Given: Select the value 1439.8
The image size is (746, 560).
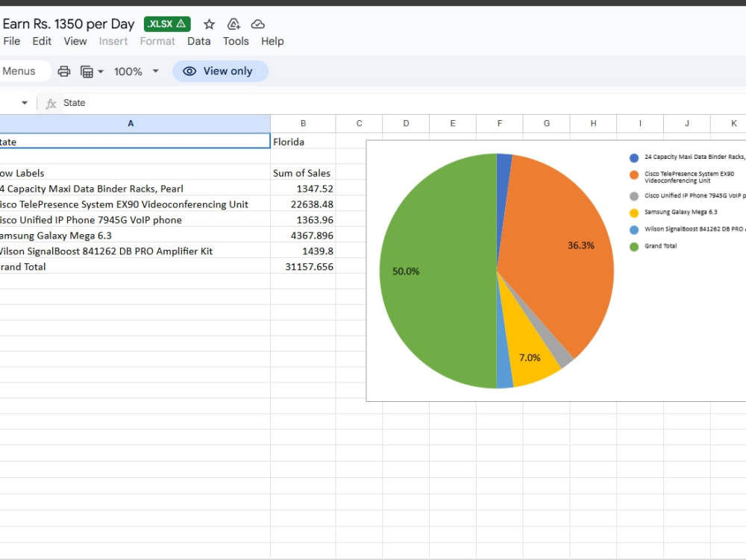Looking at the screenshot, I should click(303, 251).
